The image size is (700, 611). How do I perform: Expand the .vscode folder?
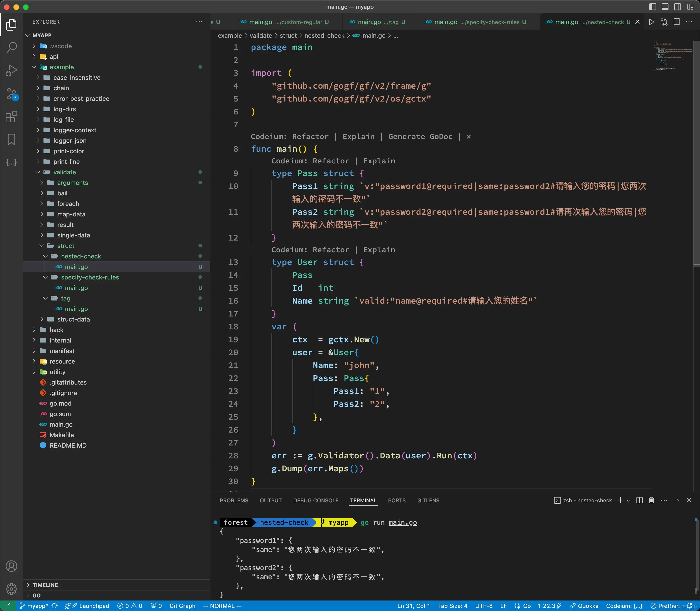(34, 46)
